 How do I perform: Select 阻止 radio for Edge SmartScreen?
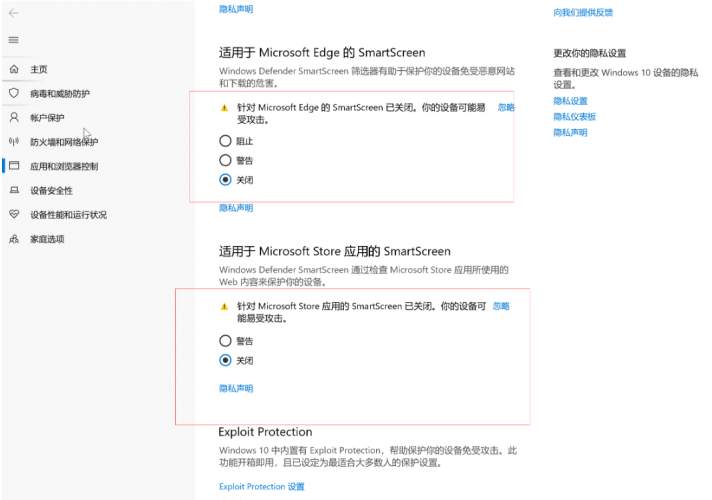pyautogui.click(x=225, y=141)
